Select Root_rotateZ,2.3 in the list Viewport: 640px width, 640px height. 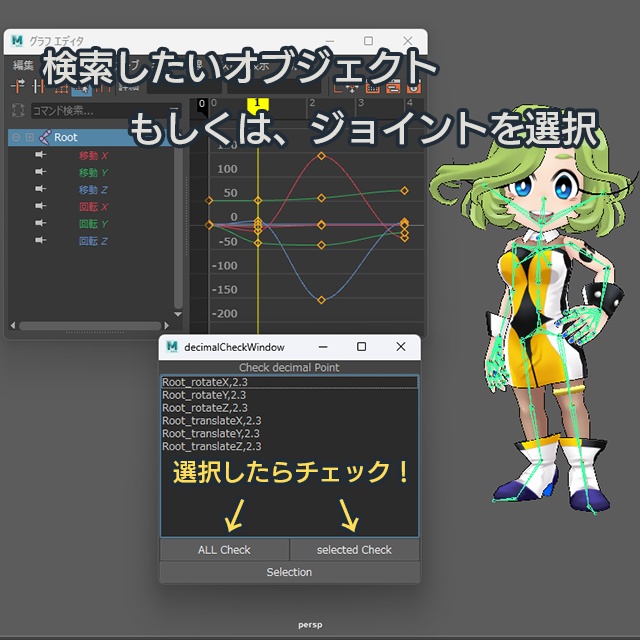click(289, 408)
